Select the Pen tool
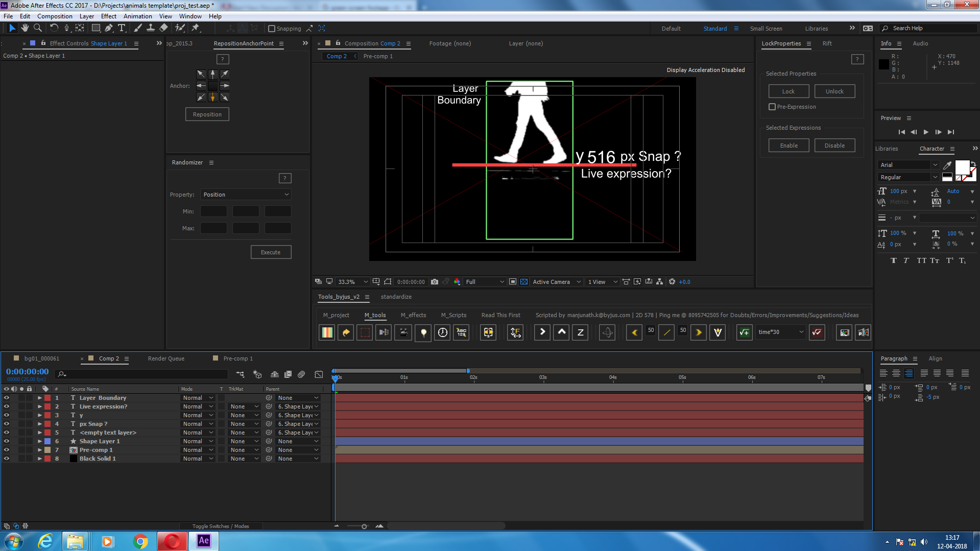The image size is (980, 551). pyautogui.click(x=109, y=28)
